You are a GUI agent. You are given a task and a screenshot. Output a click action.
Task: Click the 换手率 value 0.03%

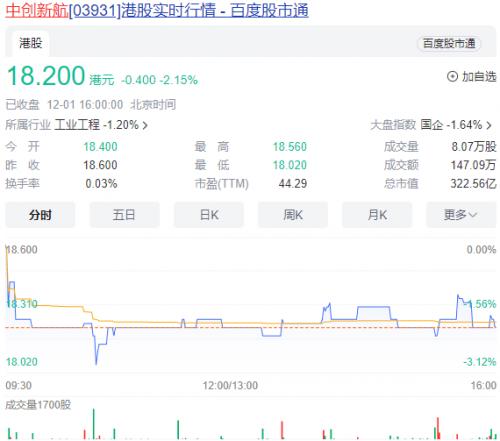(x=101, y=184)
